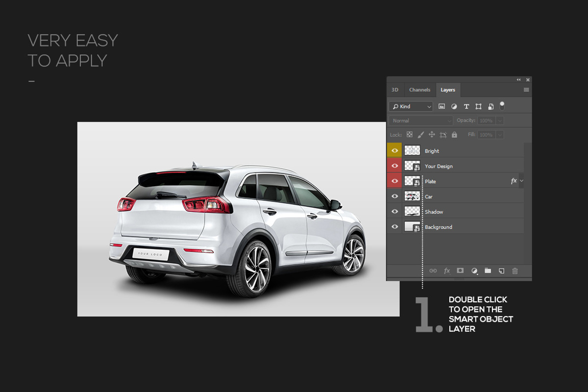
Task: Click the Car layer thumbnail
Action: pyautogui.click(x=412, y=196)
